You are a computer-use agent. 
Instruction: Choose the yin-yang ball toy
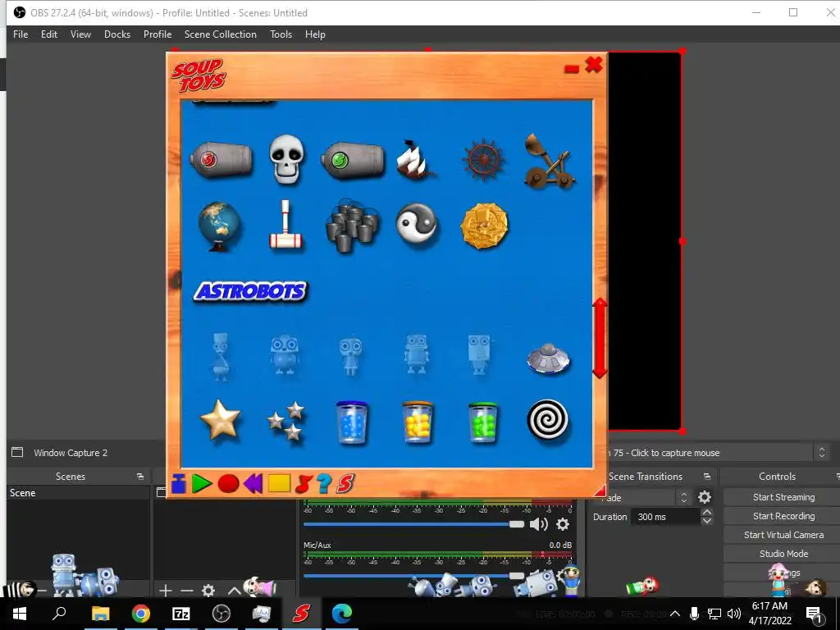point(417,225)
